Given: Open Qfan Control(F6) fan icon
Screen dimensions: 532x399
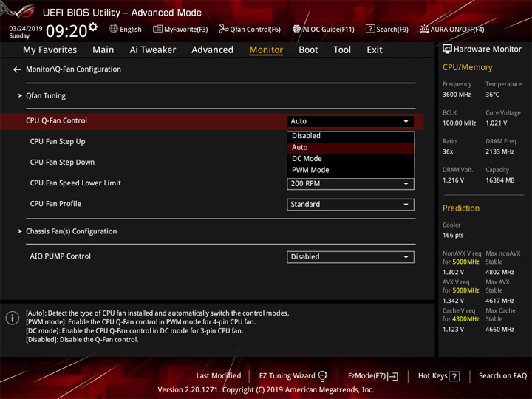Looking at the screenshot, I should point(223,29).
